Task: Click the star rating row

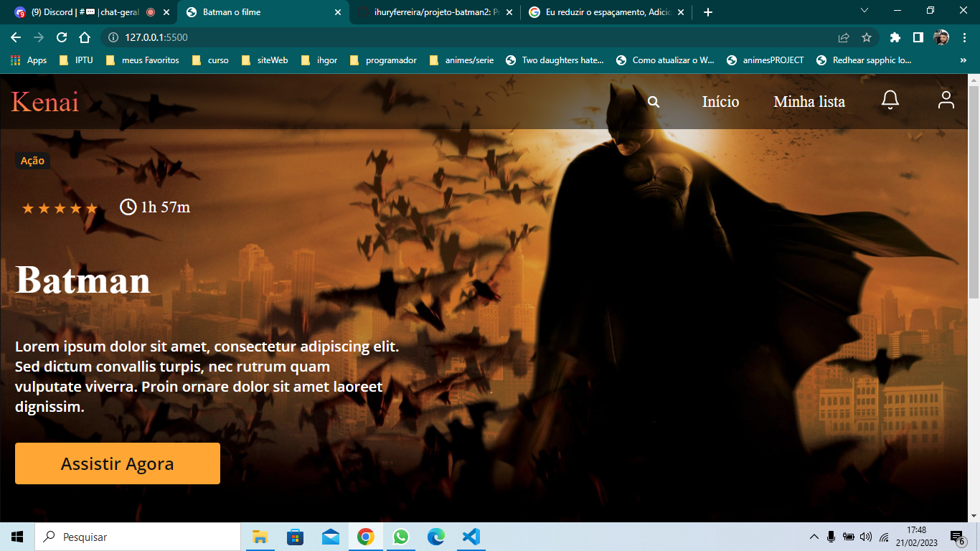Action: coord(60,208)
